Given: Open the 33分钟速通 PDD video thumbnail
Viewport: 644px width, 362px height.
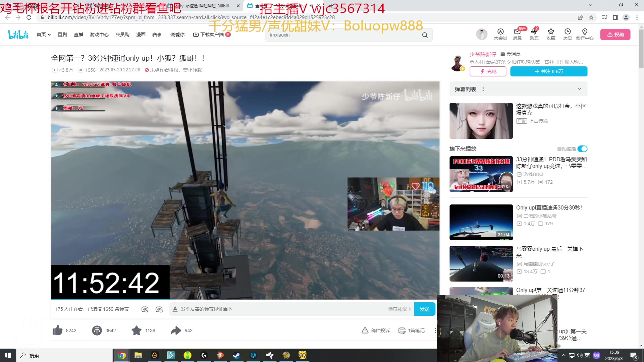Looking at the screenshot, I should (x=481, y=174).
